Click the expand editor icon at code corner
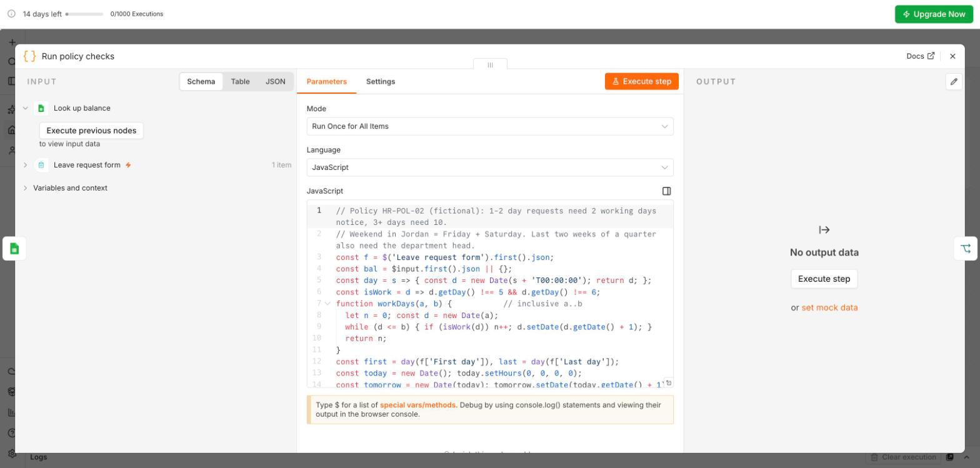This screenshot has width=980, height=468. tap(669, 383)
